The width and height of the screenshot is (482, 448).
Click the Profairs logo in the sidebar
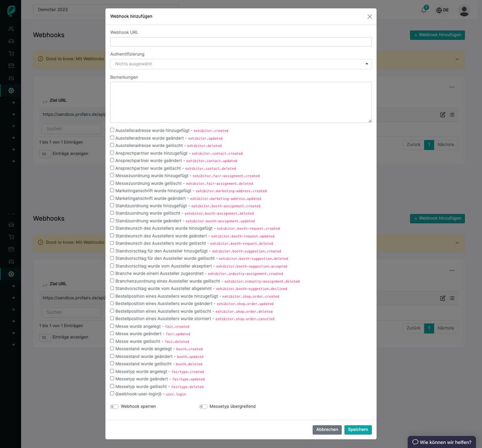click(x=11, y=11)
